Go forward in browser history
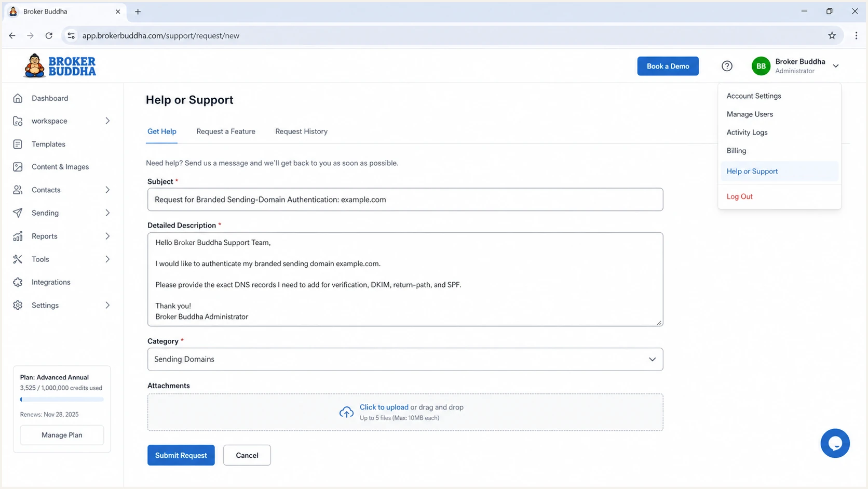 pyautogui.click(x=30, y=35)
